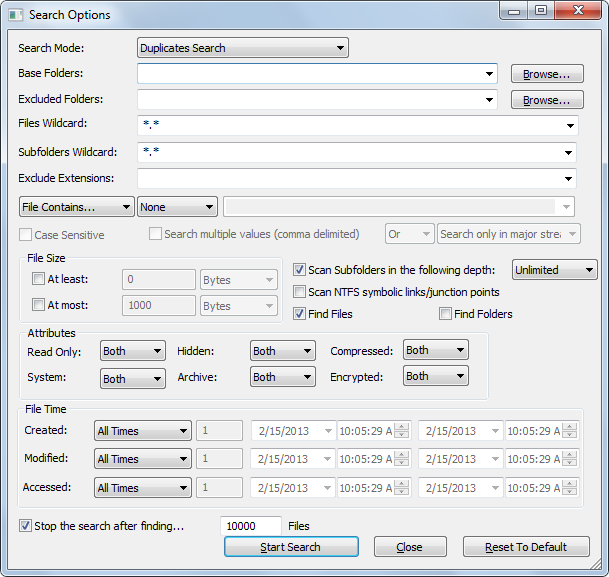Click the Search Options title bar app icon
609x577 pixels.
(x=16, y=15)
